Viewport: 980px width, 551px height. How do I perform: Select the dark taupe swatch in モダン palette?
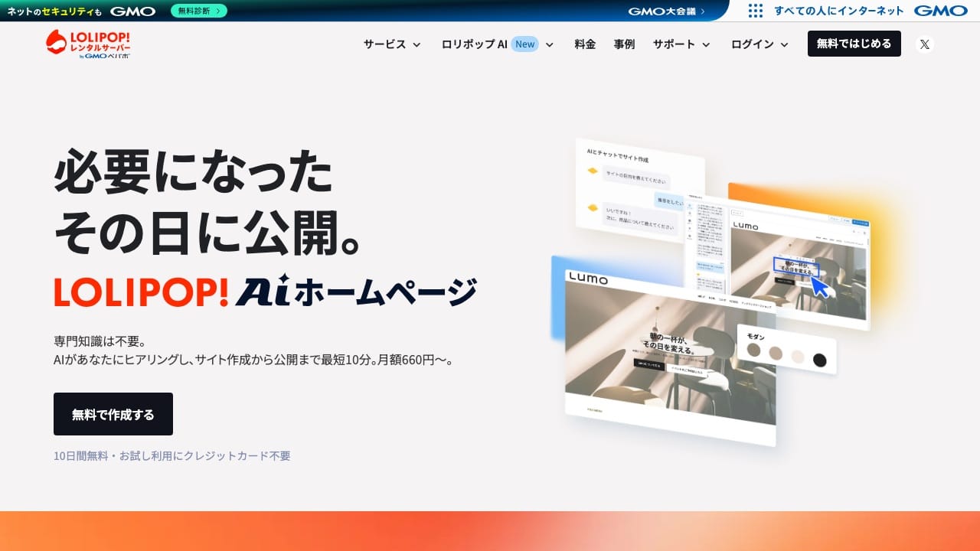pyautogui.click(x=754, y=350)
